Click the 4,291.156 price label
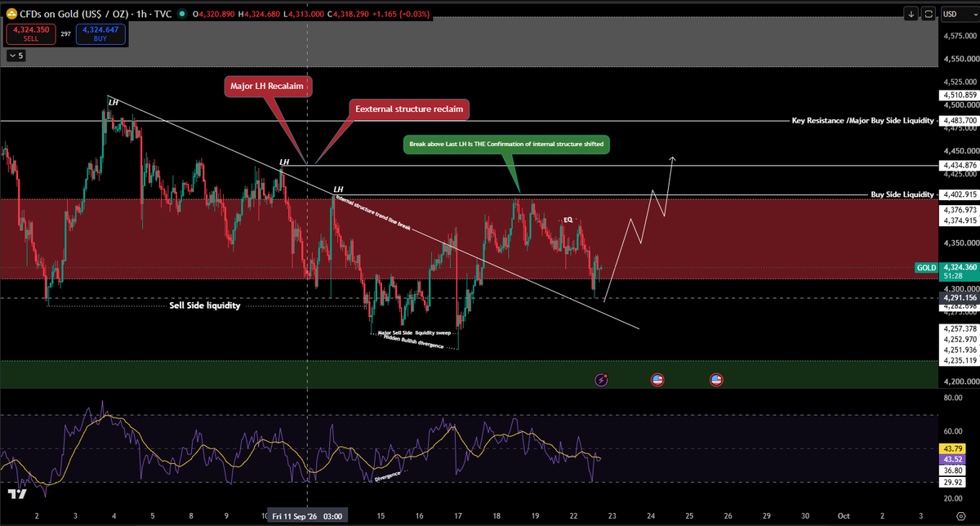This screenshot has width=980, height=526. click(960, 299)
